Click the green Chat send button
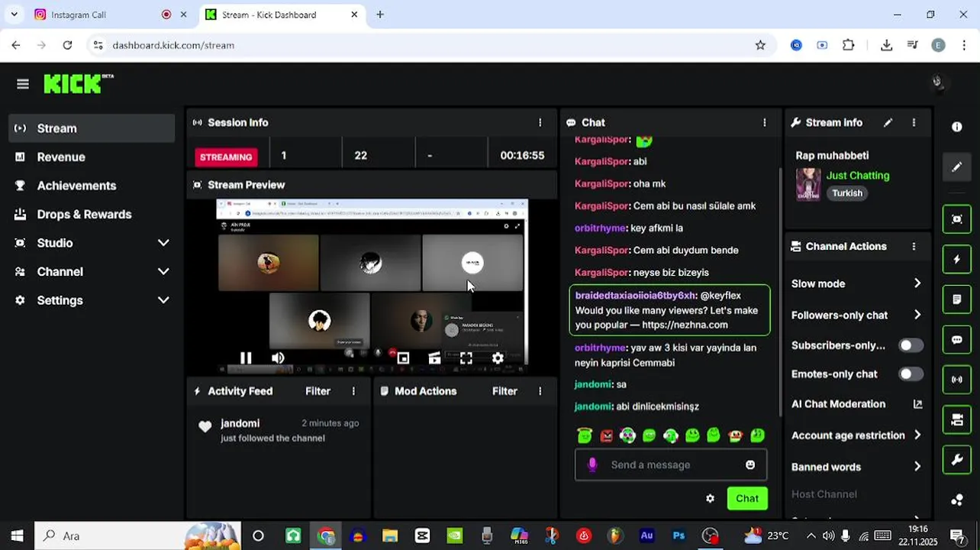The width and height of the screenshot is (980, 550). click(747, 499)
